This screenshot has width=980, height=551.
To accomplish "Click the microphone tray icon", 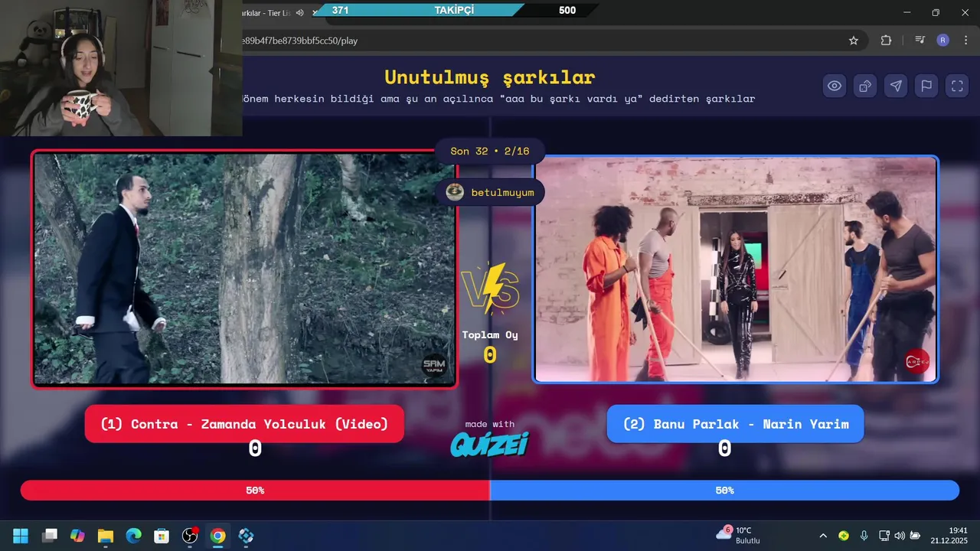I will pos(864,536).
